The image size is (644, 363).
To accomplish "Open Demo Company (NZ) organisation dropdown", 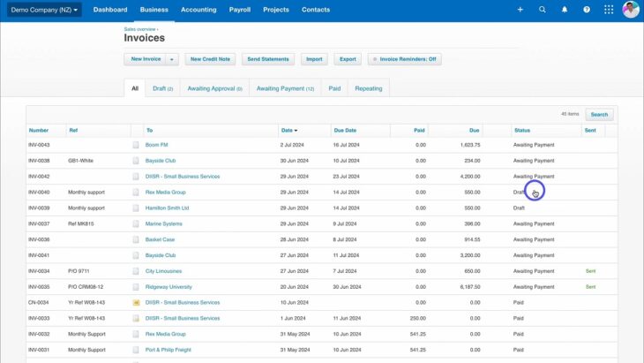I will point(44,10).
